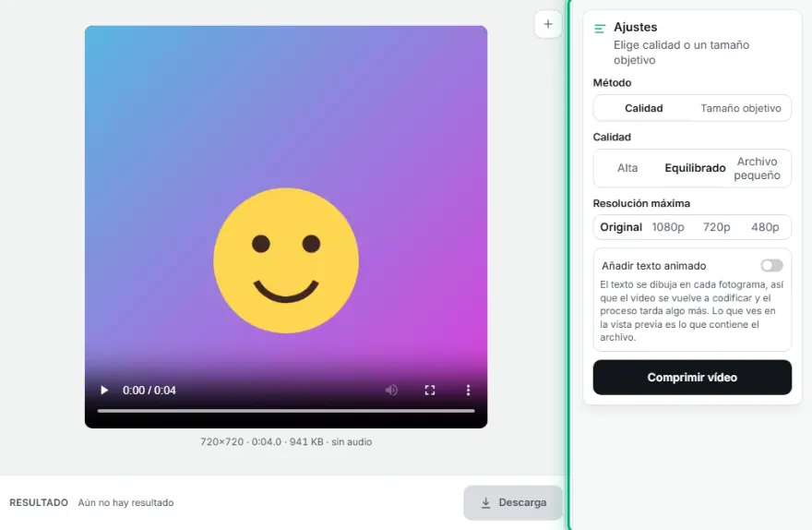This screenshot has height=530, width=812.
Task: Click the 0:00 / 0:04 time display
Action: (x=149, y=391)
